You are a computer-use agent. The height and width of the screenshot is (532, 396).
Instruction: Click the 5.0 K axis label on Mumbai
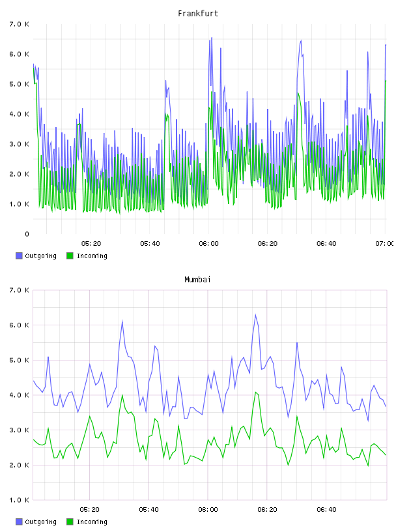click(19, 360)
